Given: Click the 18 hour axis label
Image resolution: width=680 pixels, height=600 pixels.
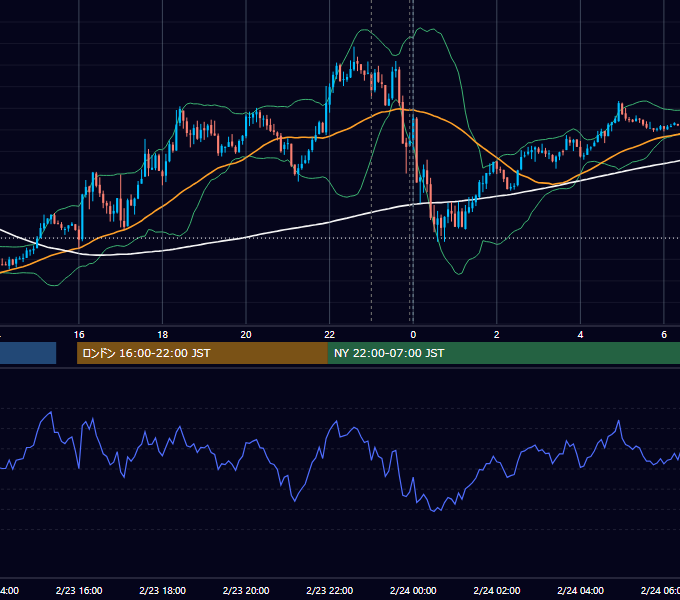Looking at the screenshot, I should click(x=163, y=335).
